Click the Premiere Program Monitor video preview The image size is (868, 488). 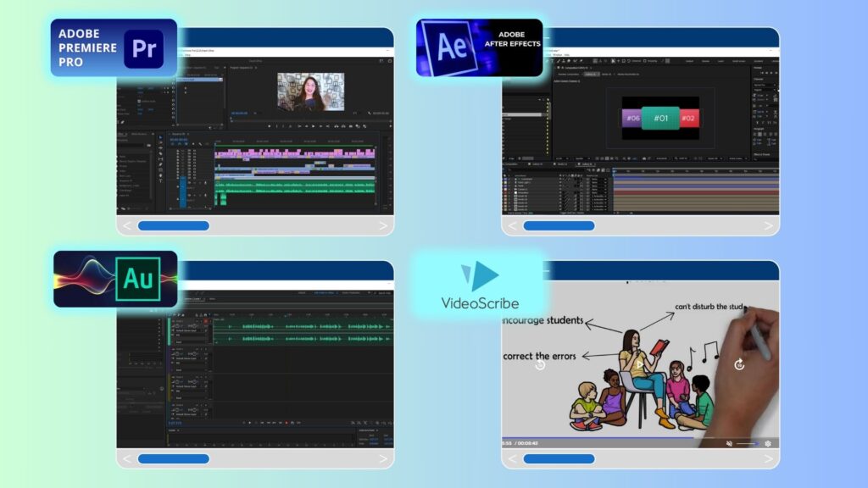click(x=310, y=91)
